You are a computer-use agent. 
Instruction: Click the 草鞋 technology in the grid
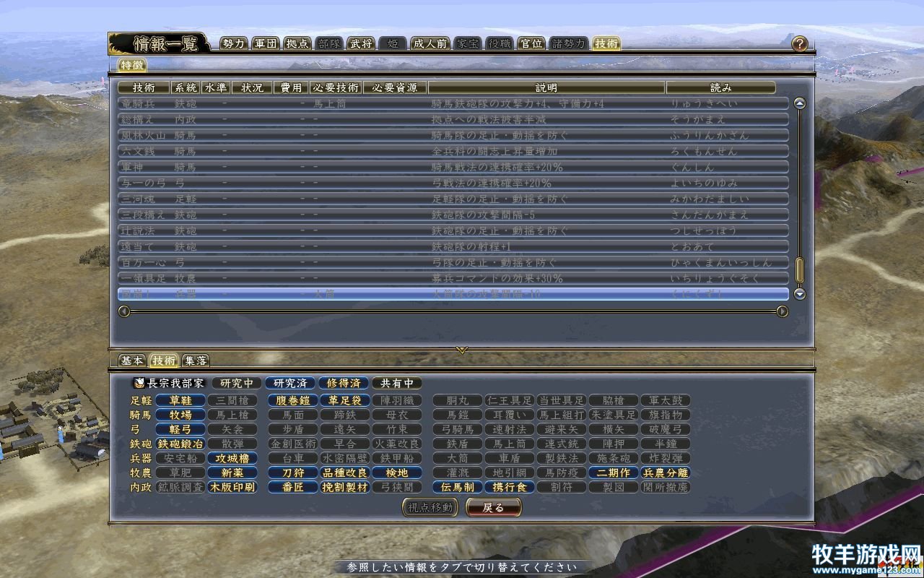coord(180,400)
